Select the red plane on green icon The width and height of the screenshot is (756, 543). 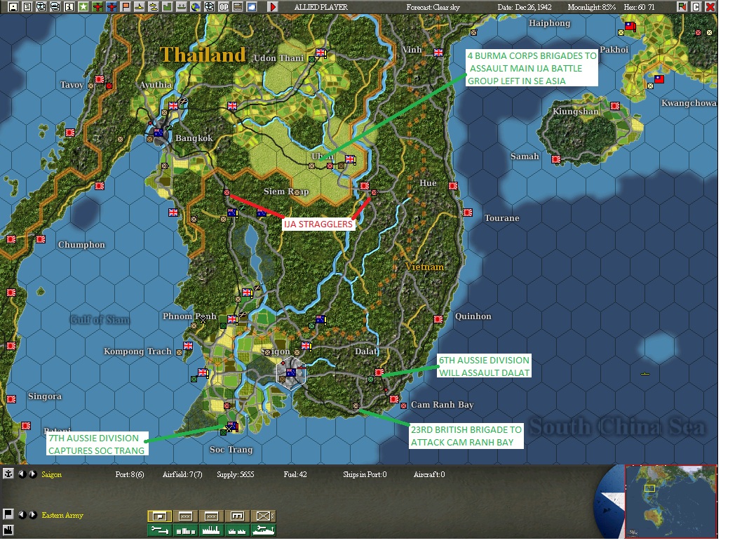click(97, 7)
